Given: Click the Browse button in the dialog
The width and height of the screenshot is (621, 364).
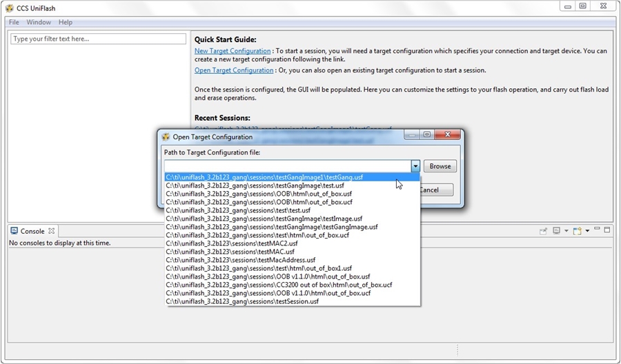Looking at the screenshot, I should (x=440, y=166).
